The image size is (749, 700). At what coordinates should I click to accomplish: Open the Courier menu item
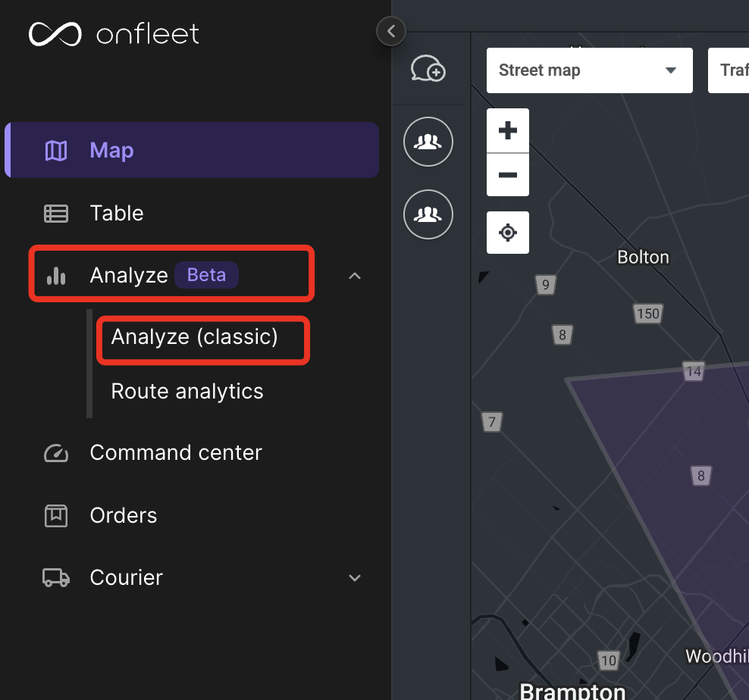pyautogui.click(x=126, y=577)
